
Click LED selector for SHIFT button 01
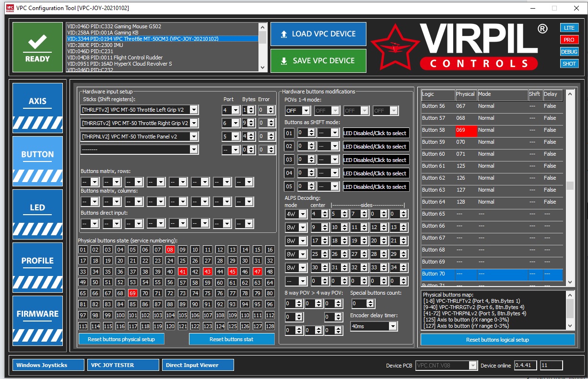coord(376,133)
